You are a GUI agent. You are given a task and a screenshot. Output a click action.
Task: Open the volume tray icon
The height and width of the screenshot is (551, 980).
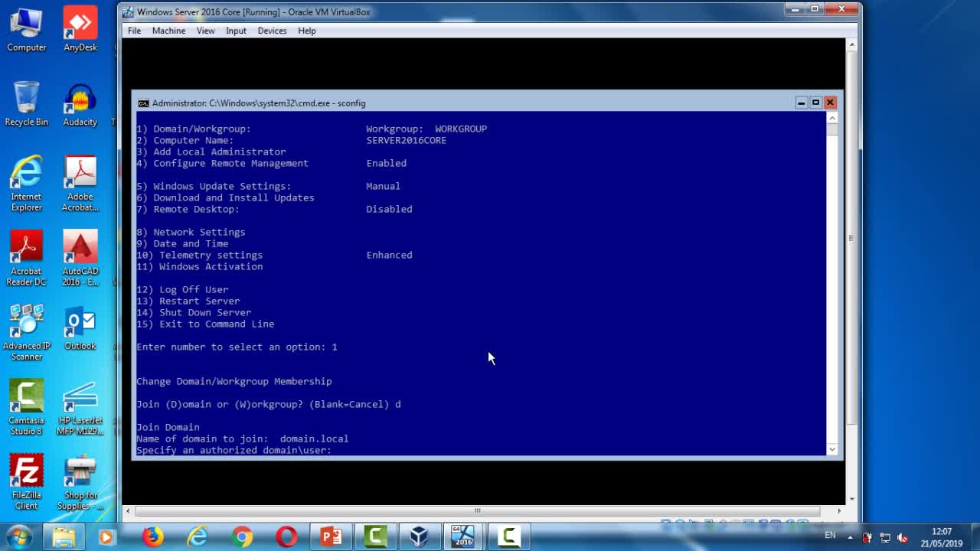[x=903, y=537]
